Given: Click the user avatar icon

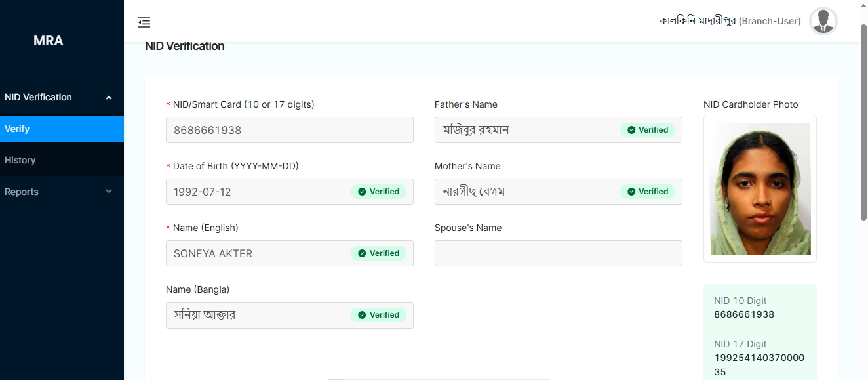Looking at the screenshot, I should 823,21.
